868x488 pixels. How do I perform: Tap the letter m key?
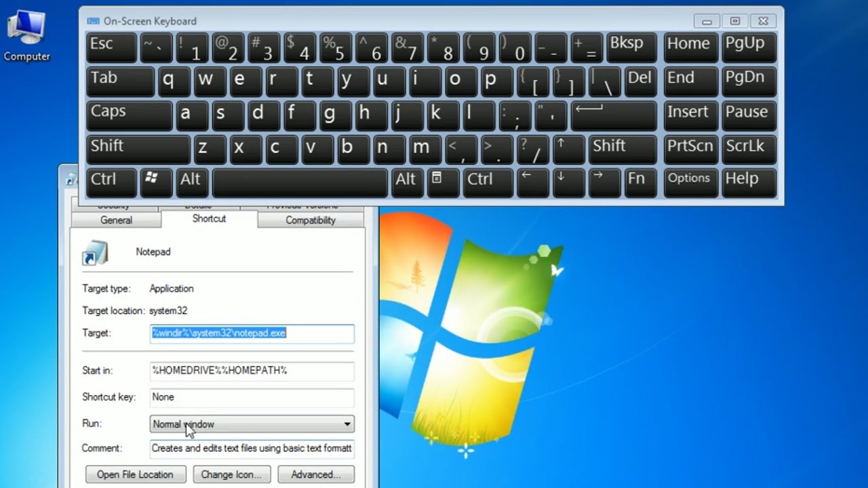click(x=425, y=149)
